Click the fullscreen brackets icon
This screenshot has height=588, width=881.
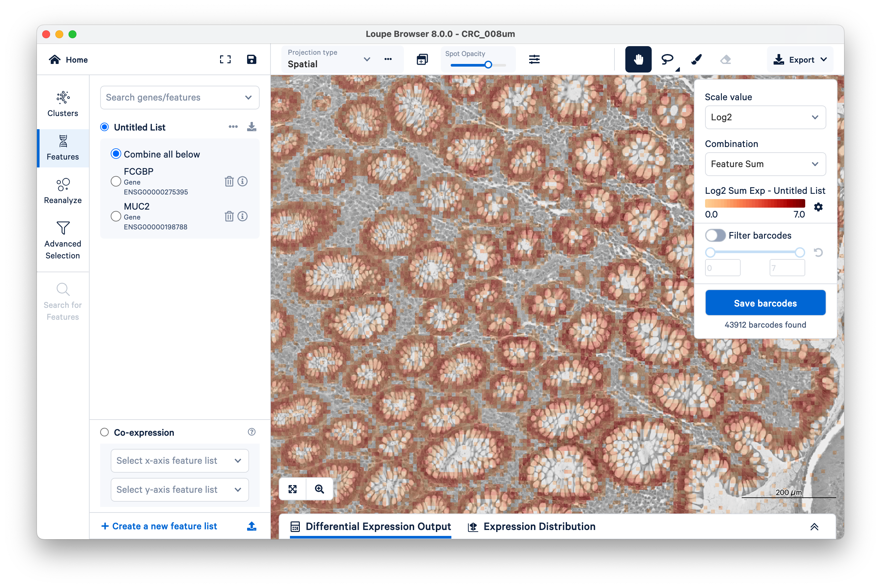point(225,59)
